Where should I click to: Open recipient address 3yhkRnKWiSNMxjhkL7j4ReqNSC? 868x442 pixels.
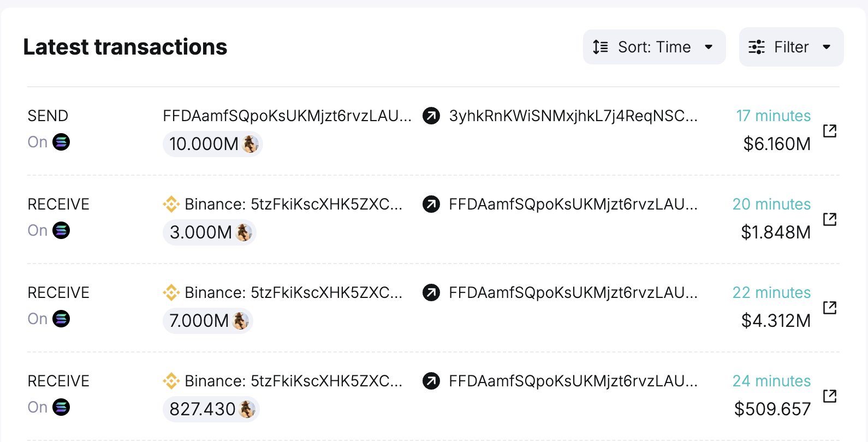(x=573, y=116)
